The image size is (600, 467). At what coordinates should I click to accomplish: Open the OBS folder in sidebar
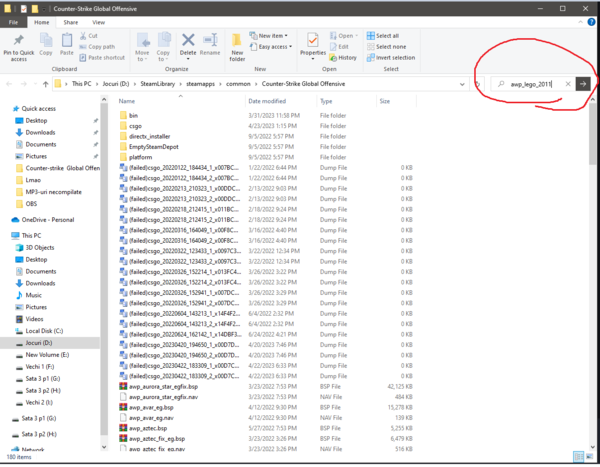click(x=31, y=204)
